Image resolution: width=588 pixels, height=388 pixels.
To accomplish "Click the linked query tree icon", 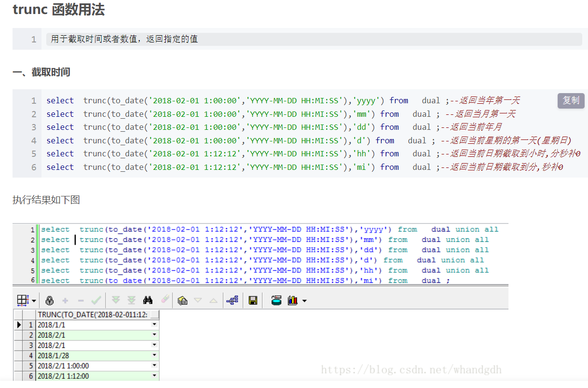I will coord(232,300).
